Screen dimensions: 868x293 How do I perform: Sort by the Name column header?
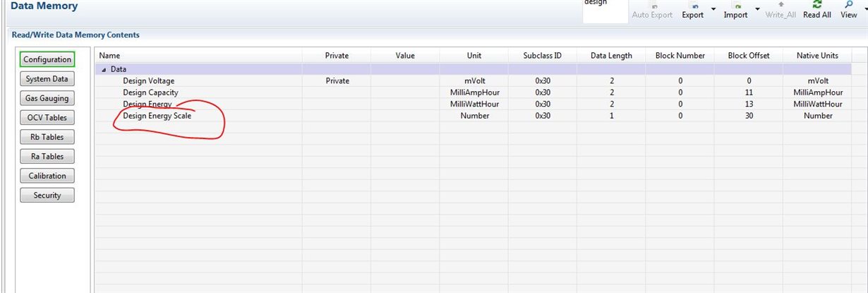pyautogui.click(x=198, y=55)
